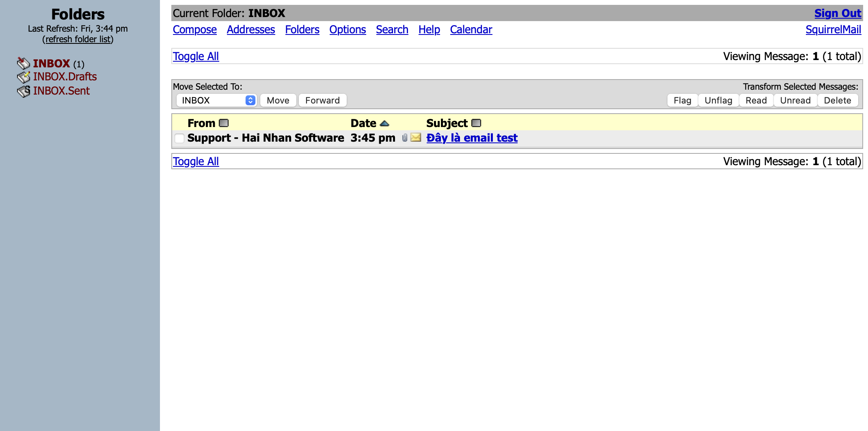
Task: Open the Search page
Action: 392,30
